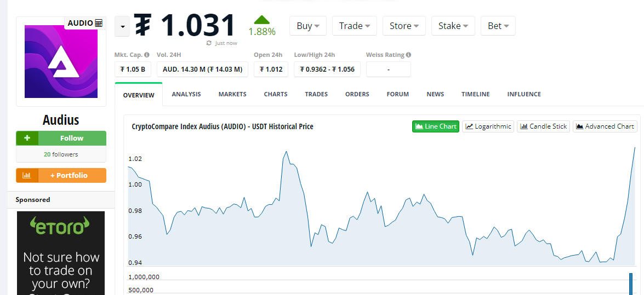Click the green up-arrow price change icon
This screenshot has width=644, height=295.
tap(261, 20)
